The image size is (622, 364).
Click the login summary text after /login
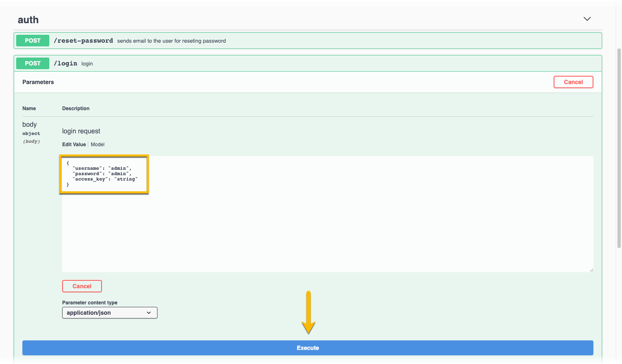click(87, 64)
